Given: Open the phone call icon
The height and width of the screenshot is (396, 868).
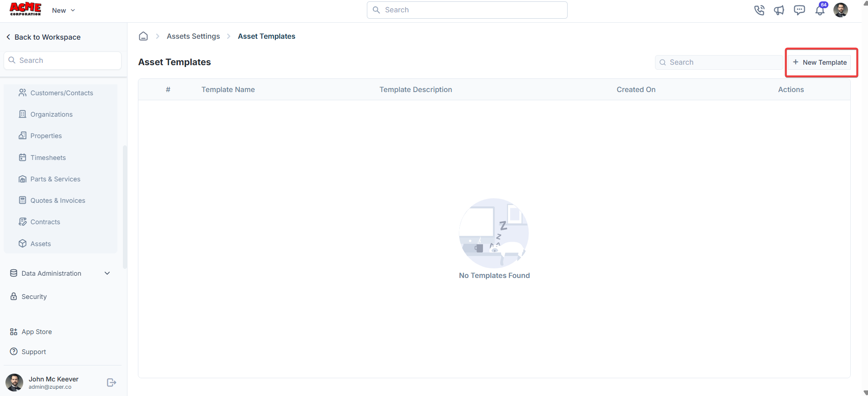Looking at the screenshot, I should tap(759, 10).
